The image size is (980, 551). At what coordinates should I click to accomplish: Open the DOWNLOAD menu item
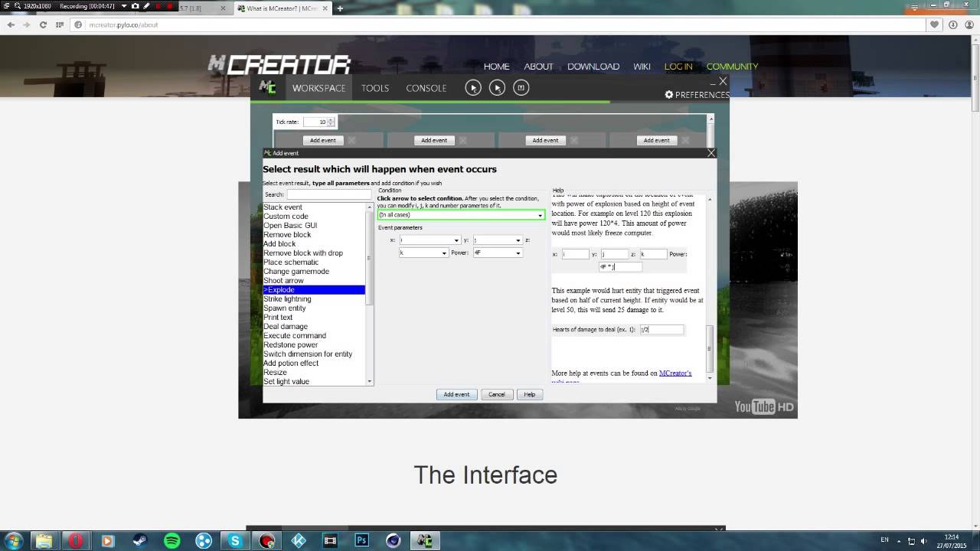coord(593,67)
